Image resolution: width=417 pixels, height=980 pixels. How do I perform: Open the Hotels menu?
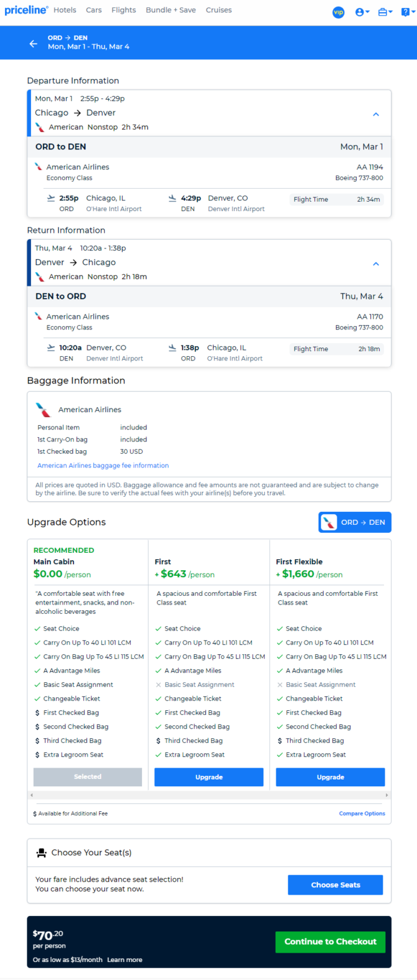[x=65, y=10]
